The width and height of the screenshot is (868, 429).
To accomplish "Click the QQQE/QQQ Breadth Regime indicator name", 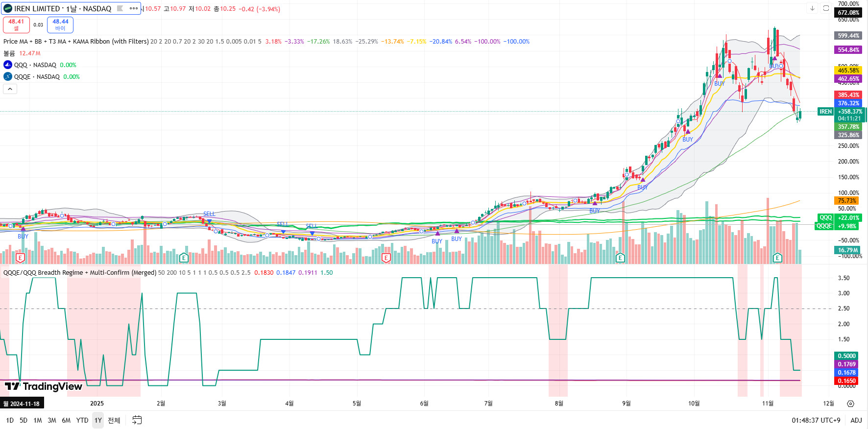I will click(x=80, y=273).
